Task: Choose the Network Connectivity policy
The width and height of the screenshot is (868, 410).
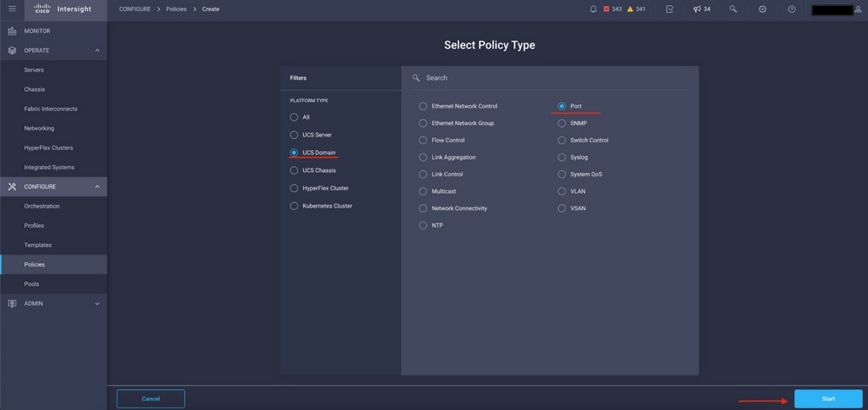Action: pyautogui.click(x=423, y=208)
